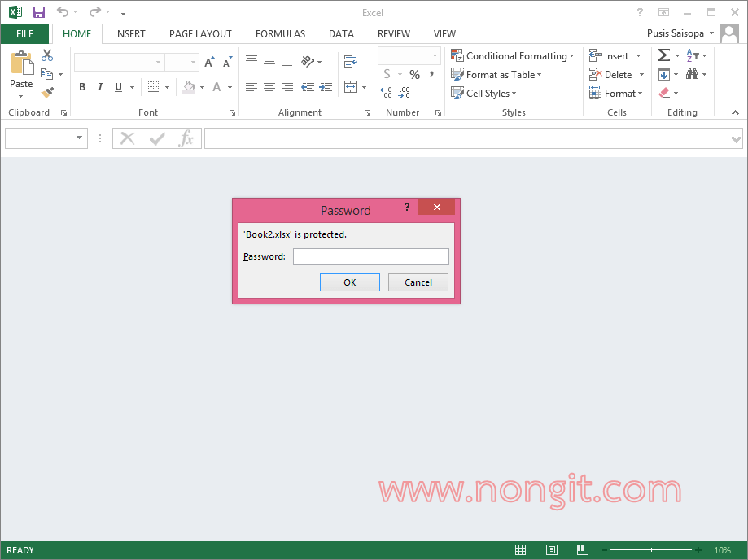The height and width of the screenshot is (560, 748).
Task: Select Top Align icon
Action: [252, 59]
